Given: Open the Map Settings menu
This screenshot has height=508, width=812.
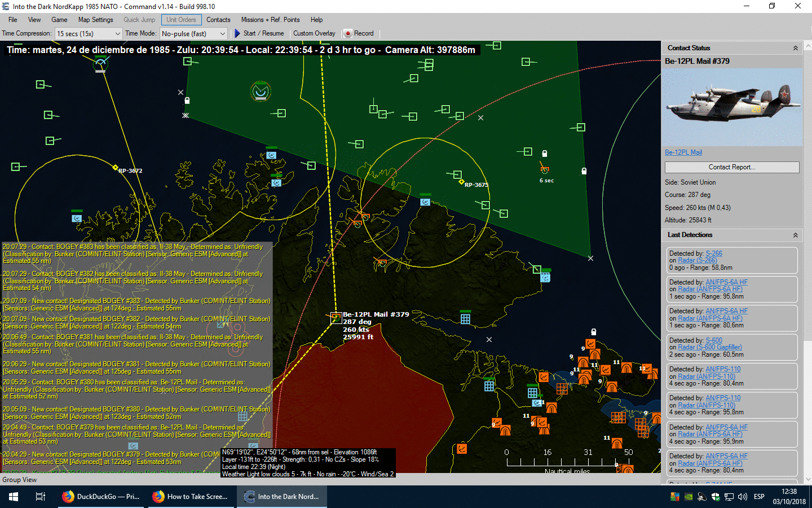Looking at the screenshot, I should [95, 20].
